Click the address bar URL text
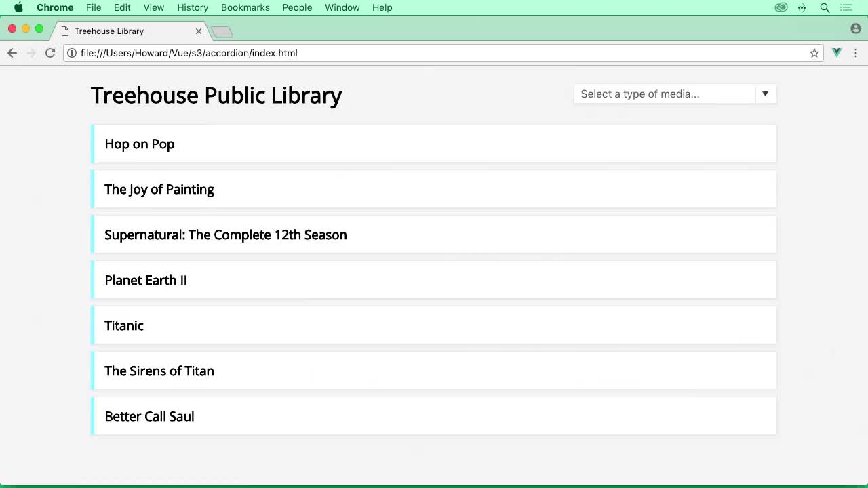 coord(189,53)
